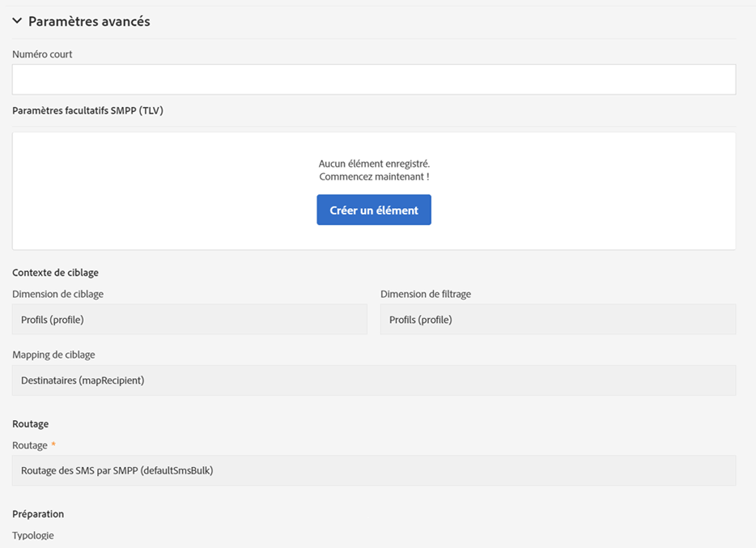Click the Paramètres facultatifs SMPP (TLV) heading

click(x=87, y=111)
